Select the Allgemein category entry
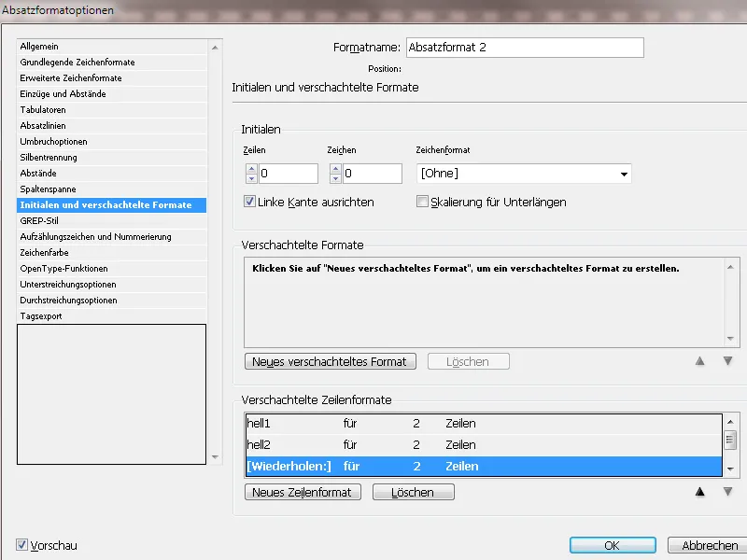Viewport: 747px width, 560px height. (40, 46)
